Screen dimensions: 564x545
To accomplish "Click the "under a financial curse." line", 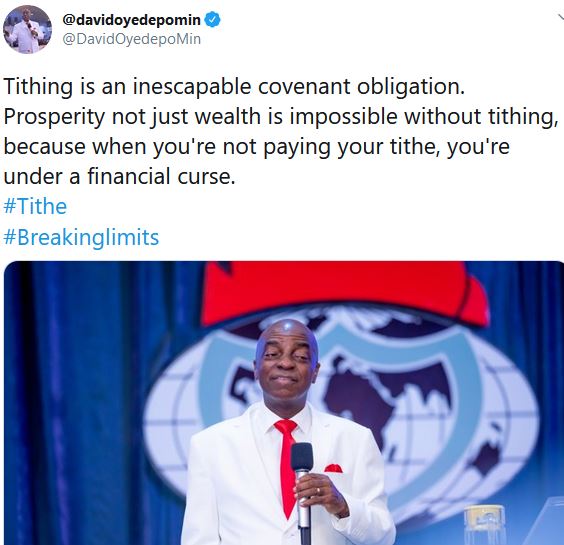I will click(119, 176).
